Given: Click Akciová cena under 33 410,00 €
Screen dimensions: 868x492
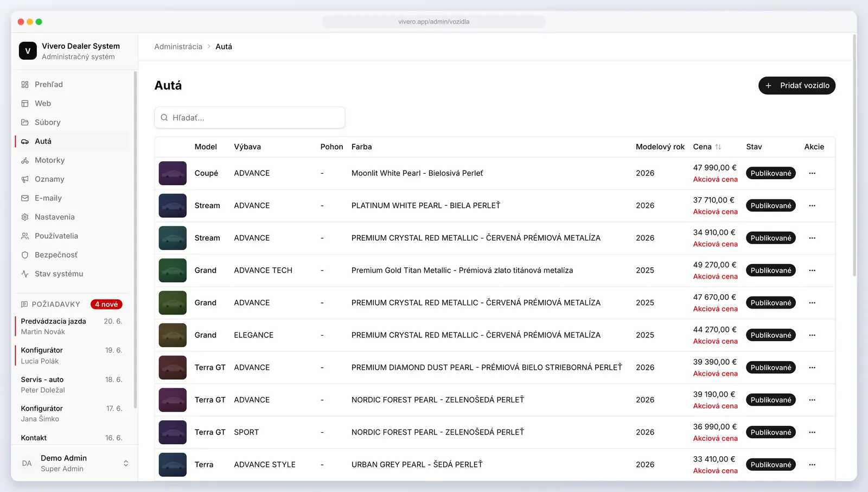Looking at the screenshot, I should click(716, 471).
